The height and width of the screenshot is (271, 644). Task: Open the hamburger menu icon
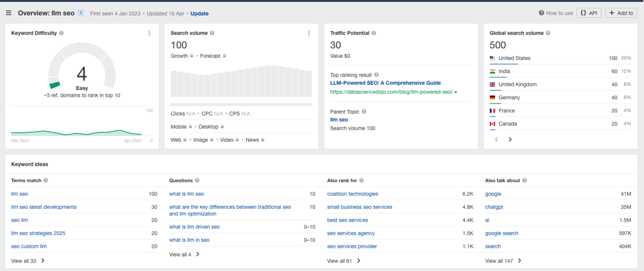tap(8, 13)
